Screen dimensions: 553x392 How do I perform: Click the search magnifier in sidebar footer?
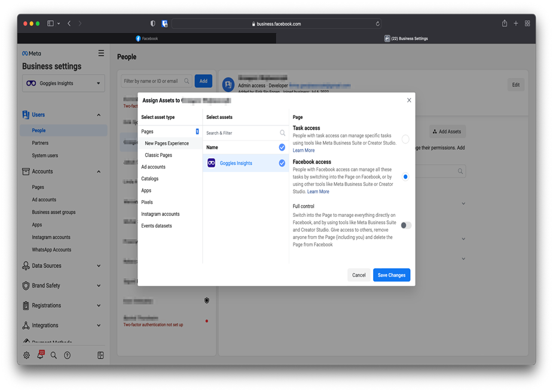[54, 355]
